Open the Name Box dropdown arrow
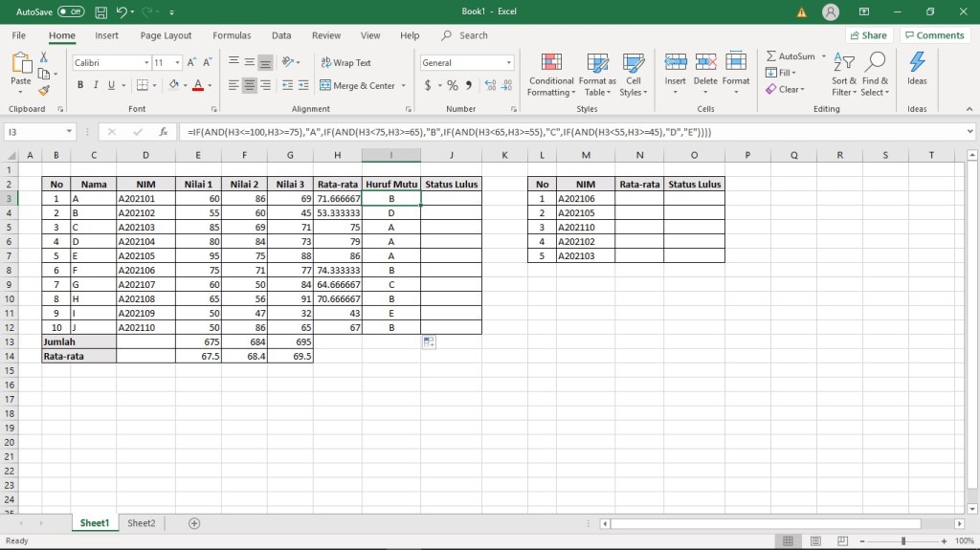980x550 pixels. (70, 132)
